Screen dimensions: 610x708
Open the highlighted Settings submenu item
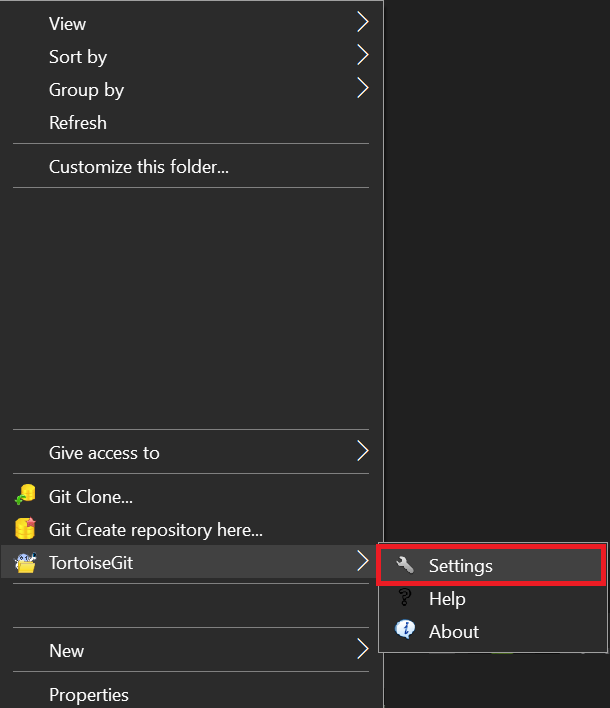point(491,565)
